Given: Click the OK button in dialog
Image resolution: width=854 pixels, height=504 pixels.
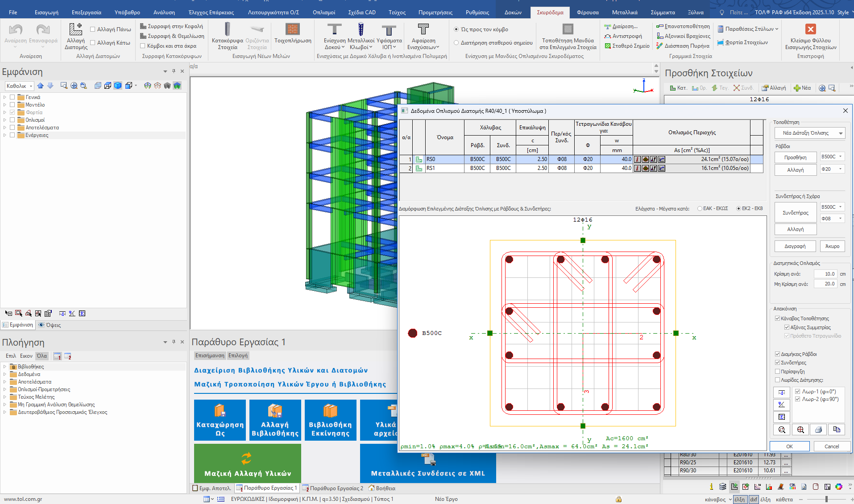Looking at the screenshot, I should coord(789,446).
